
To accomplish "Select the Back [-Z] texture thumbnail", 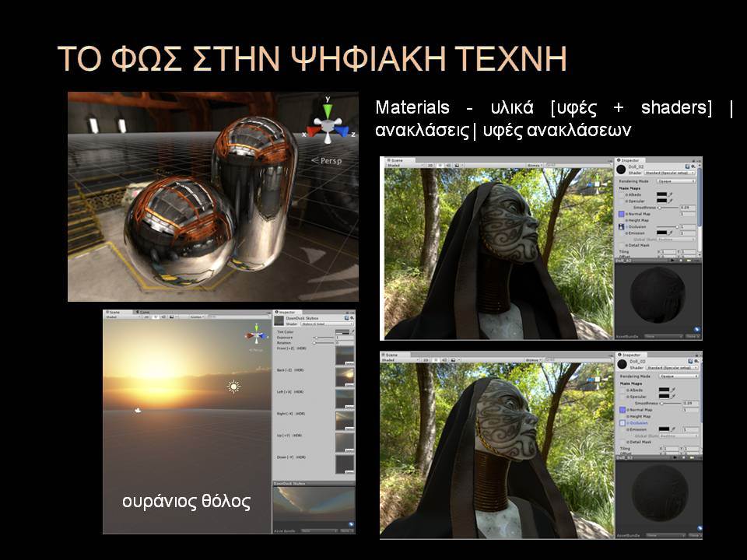I will pos(345,378).
